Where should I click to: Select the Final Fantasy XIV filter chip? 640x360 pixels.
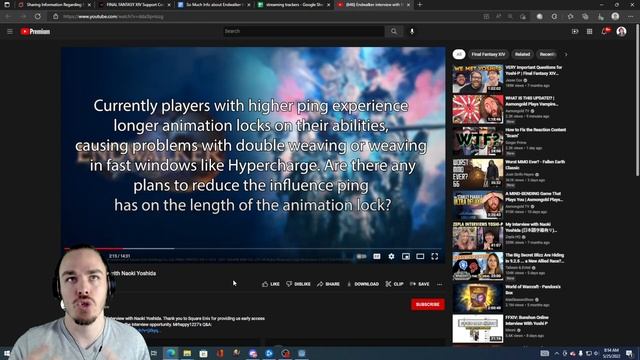pos(488,54)
